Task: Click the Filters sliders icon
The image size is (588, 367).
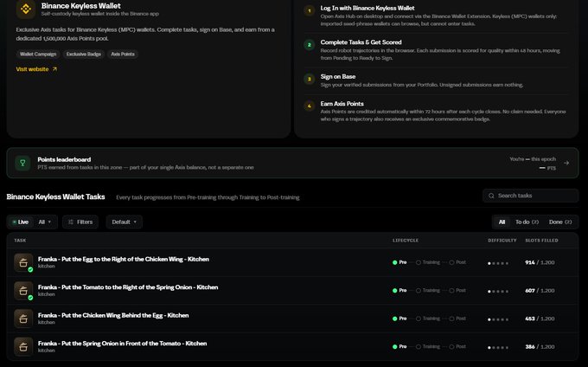Action: [x=71, y=222]
